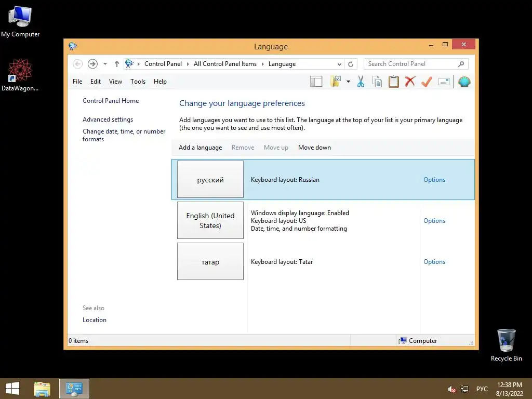The height and width of the screenshot is (399, 532).
Task: Refresh the Language control panel page
Action: pyautogui.click(x=351, y=64)
